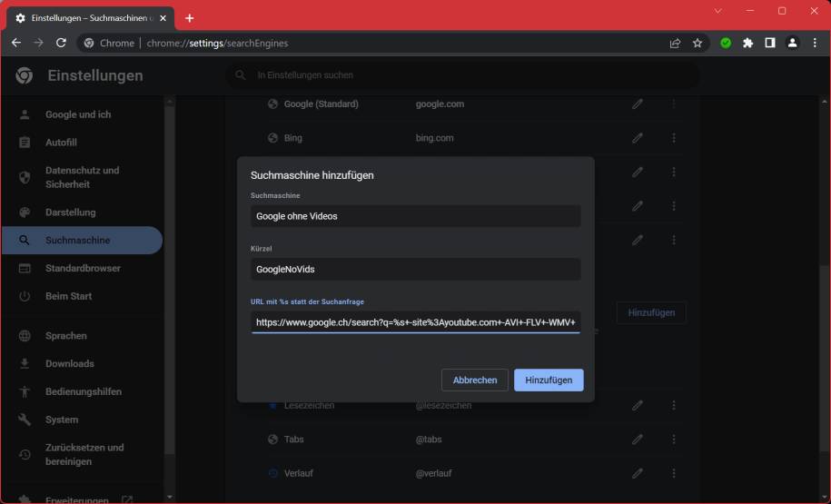Click the @tabs shortcut text
831x504 pixels.
tap(429, 440)
